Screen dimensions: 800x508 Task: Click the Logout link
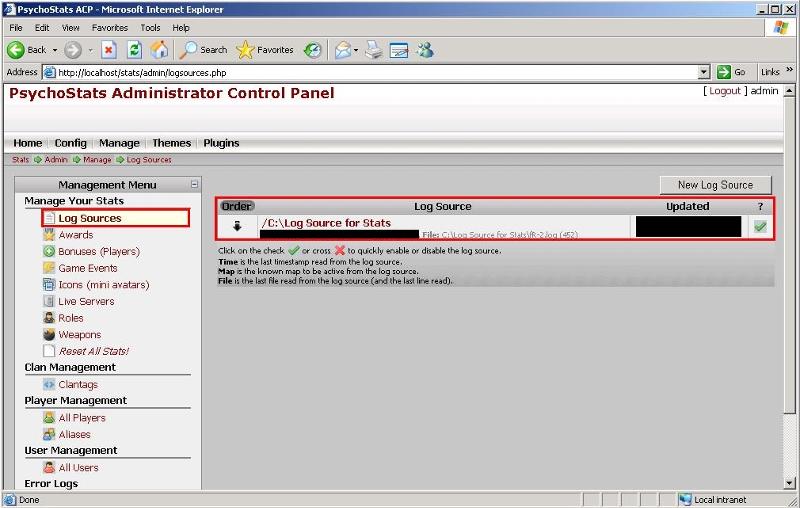(x=724, y=91)
